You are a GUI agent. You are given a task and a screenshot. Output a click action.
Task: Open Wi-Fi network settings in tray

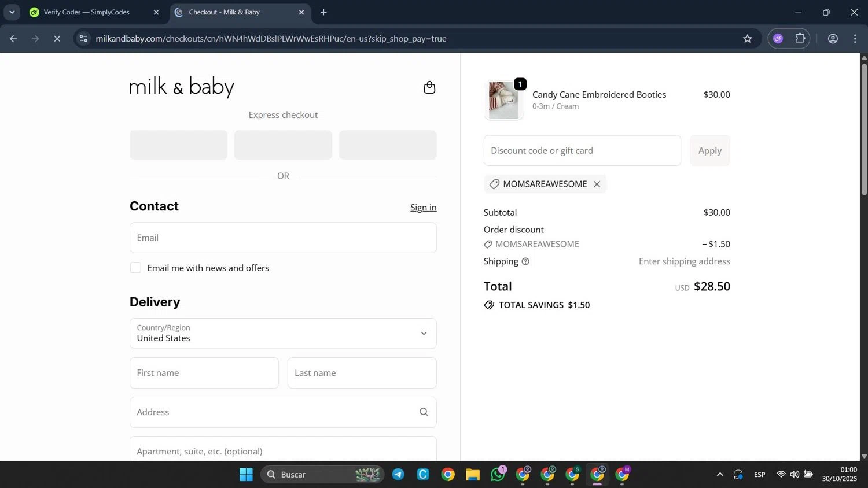(x=781, y=475)
